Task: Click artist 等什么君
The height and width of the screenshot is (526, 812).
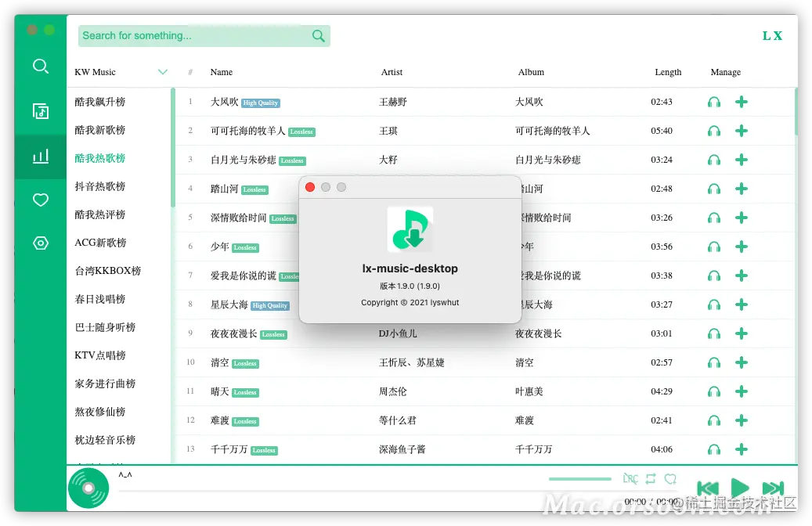Action: [x=397, y=421]
